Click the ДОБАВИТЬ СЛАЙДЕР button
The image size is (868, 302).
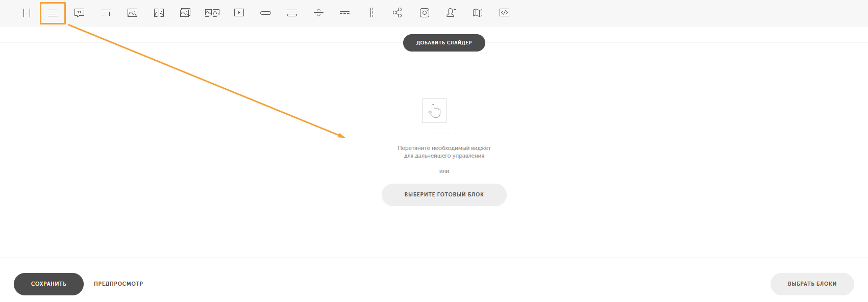tap(444, 43)
